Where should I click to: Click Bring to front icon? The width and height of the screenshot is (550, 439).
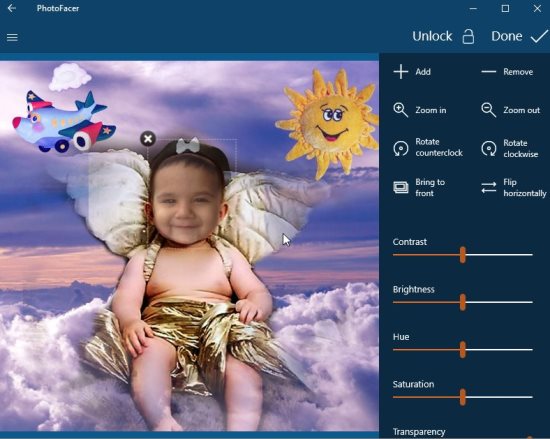[x=401, y=188]
